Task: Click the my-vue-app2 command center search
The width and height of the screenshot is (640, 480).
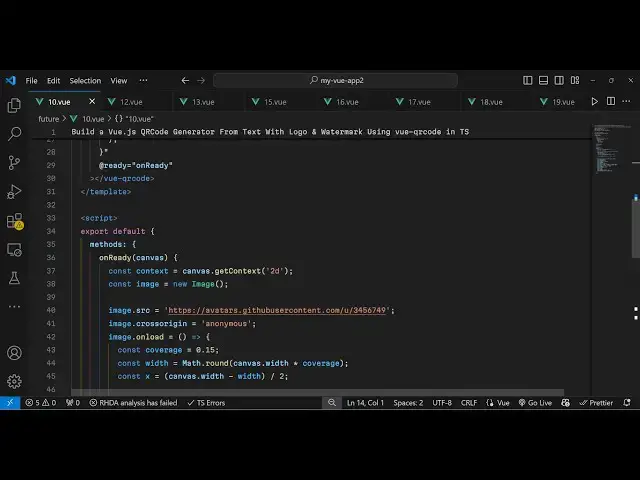Action: point(336,80)
